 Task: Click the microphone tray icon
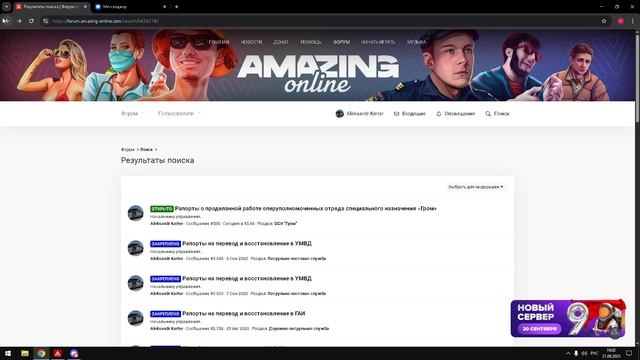tap(576, 353)
